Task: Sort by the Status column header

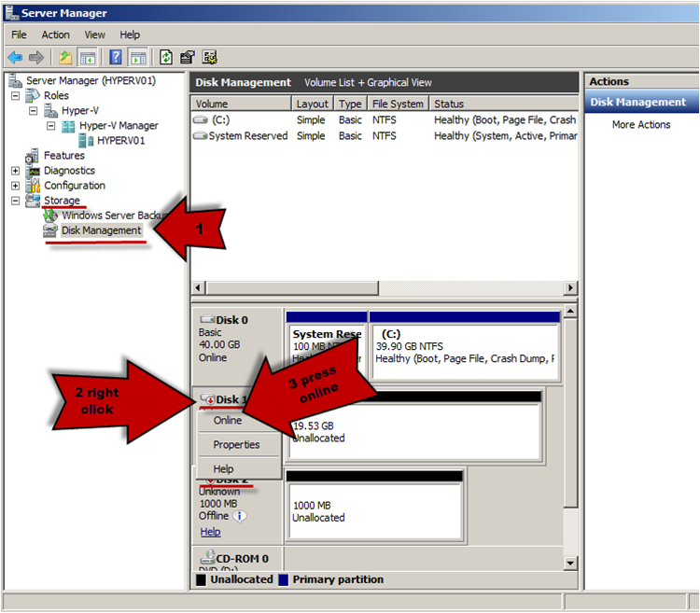Action: (504, 104)
